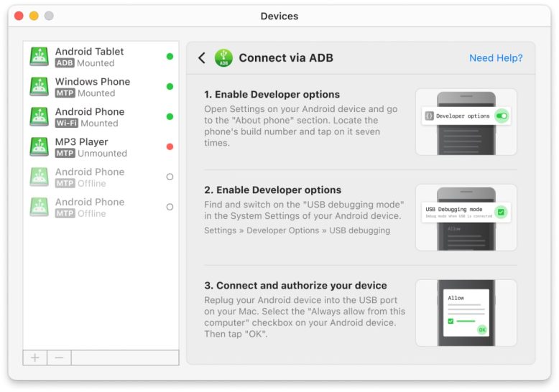
Task: Click the MP3 Player device icon
Action: pyautogui.click(x=40, y=147)
